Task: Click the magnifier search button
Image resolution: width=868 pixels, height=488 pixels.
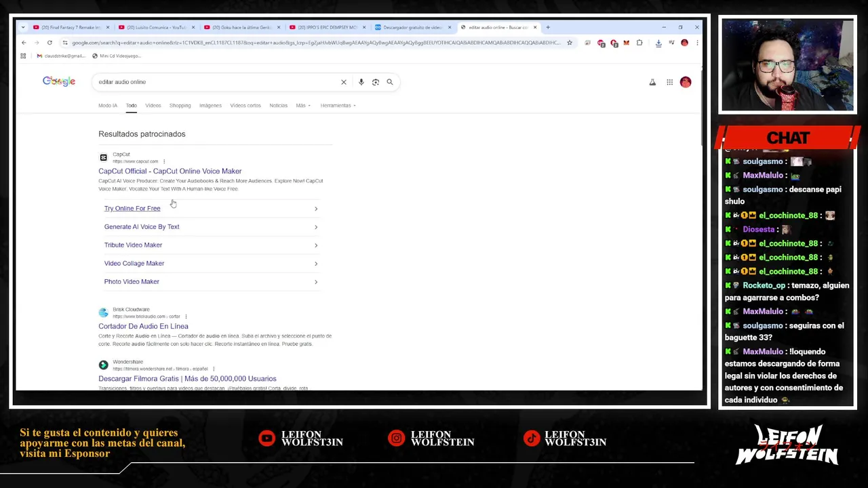Action: tap(390, 82)
